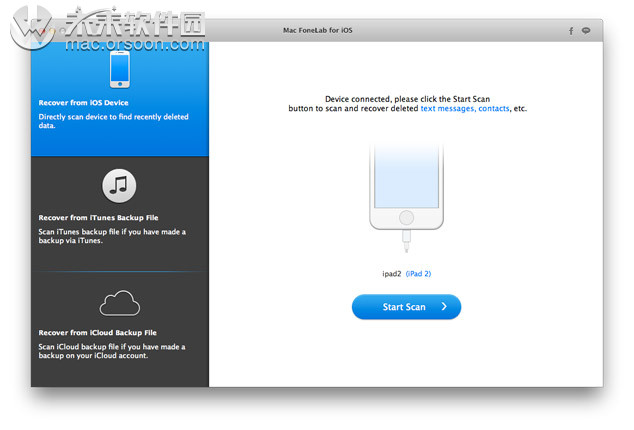Switch to Recover from iCloud Backup File
Viewport: 634px width, 430px height.
[120, 329]
